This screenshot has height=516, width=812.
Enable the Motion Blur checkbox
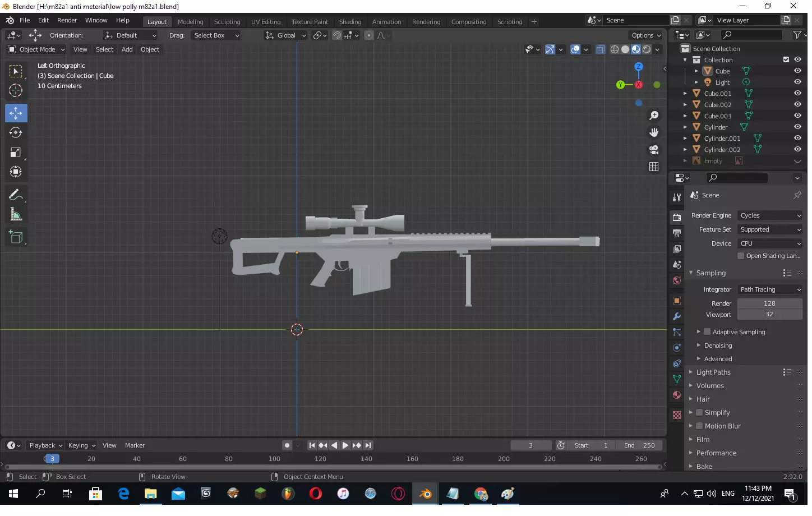click(699, 427)
